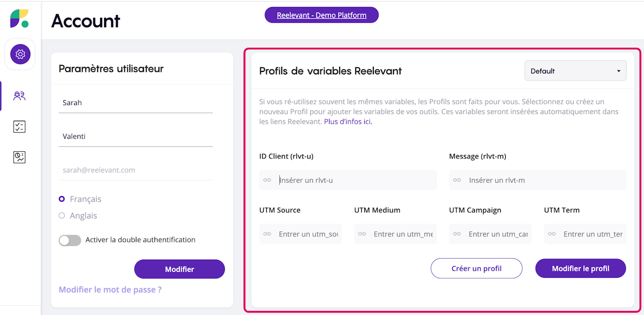Viewport: 644px width, 315px height.
Task: Open the Default profile dropdown
Action: click(x=575, y=71)
